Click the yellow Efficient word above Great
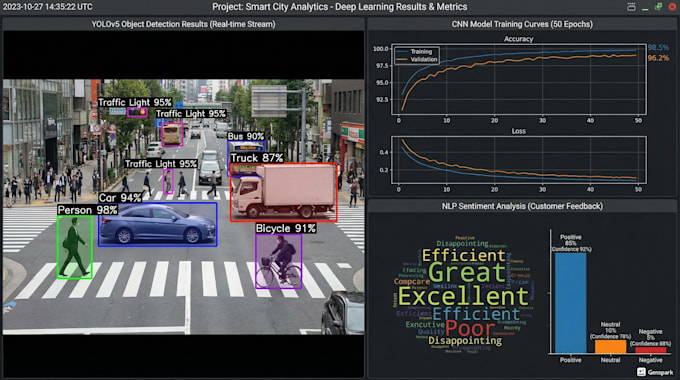Image resolution: width=680 pixels, height=380 pixels. [463, 256]
